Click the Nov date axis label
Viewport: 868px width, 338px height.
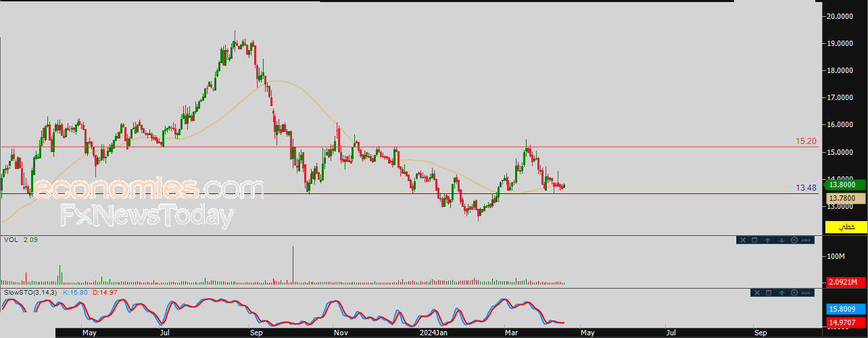(x=341, y=333)
